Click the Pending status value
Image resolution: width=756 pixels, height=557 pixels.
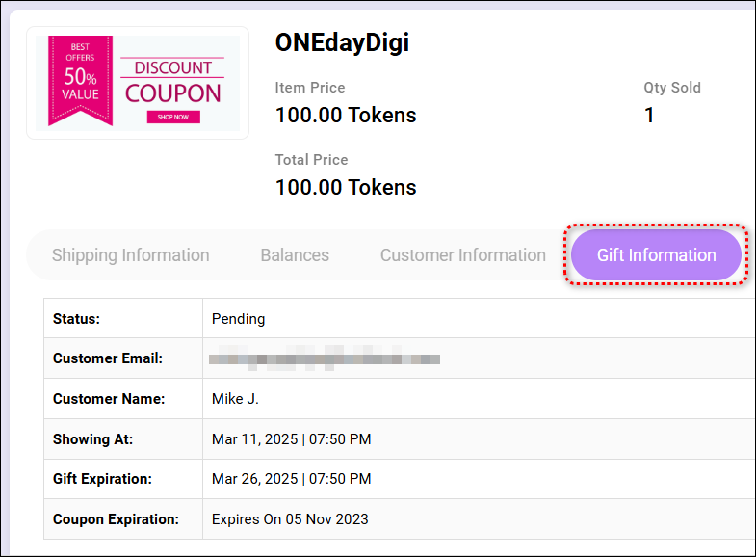click(x=238, y=319)
